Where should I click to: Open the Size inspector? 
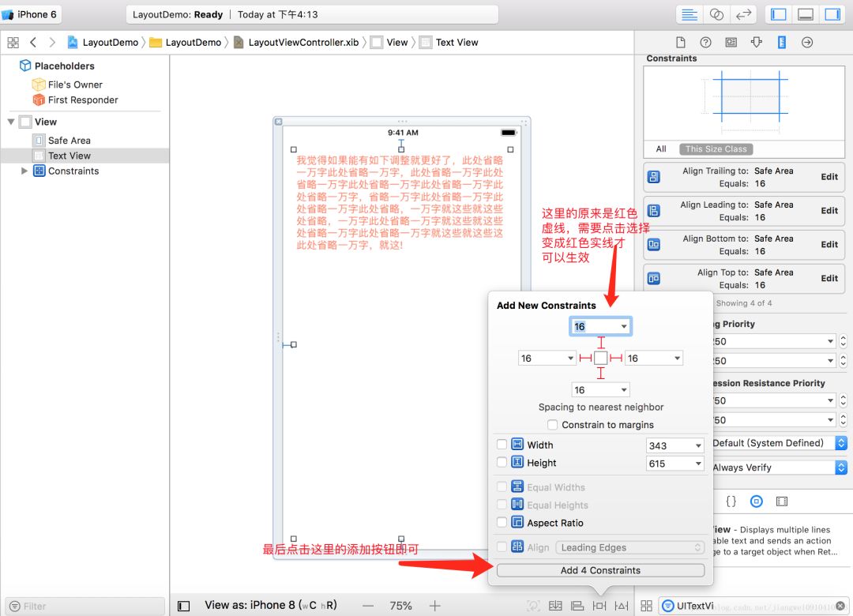782,43
